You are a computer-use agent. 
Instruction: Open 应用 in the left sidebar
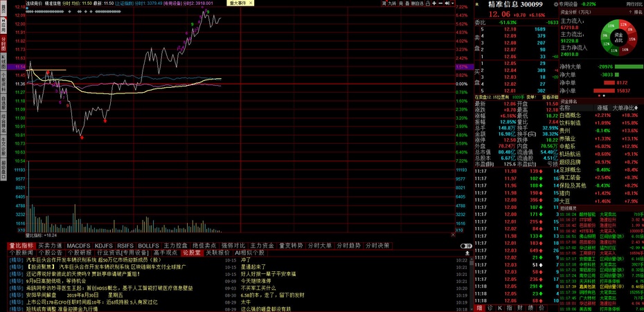pos(3,27)
